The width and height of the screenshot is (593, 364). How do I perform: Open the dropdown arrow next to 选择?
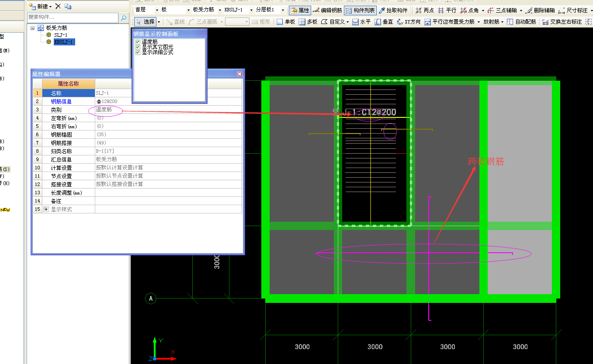pyautogui.click(x=159, y=21)
